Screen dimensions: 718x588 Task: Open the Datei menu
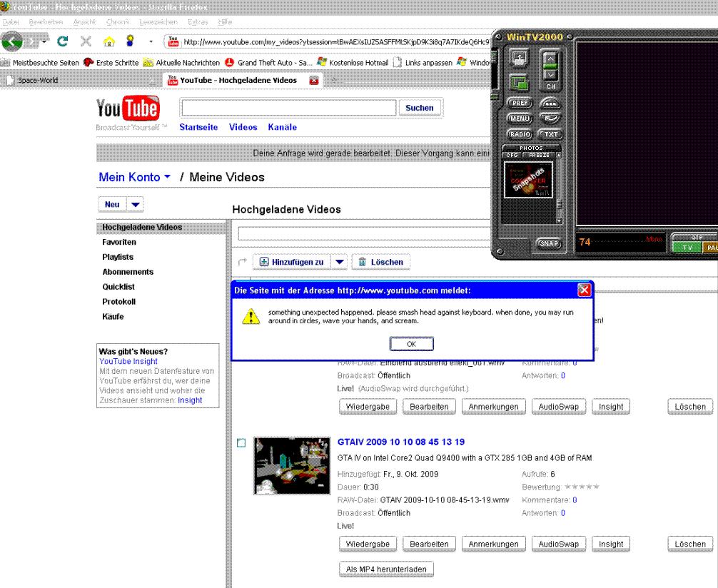pos(10,22)
